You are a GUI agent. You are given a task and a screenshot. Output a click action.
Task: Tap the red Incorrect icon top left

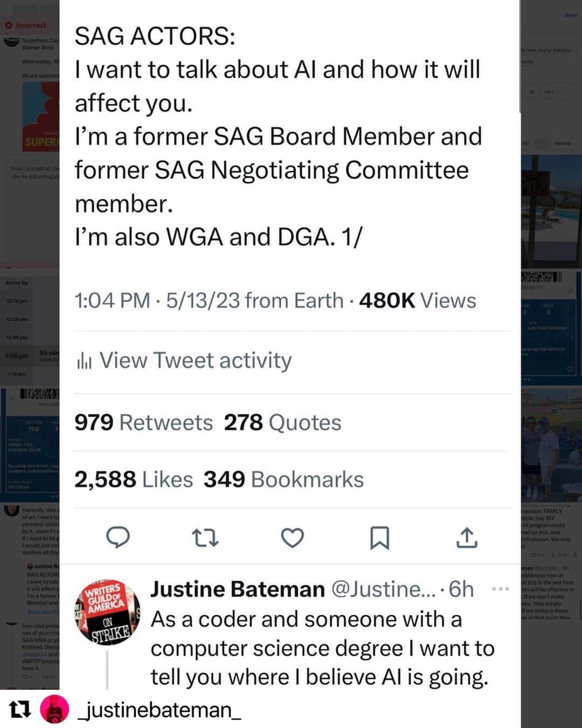[x=9, y=25]
